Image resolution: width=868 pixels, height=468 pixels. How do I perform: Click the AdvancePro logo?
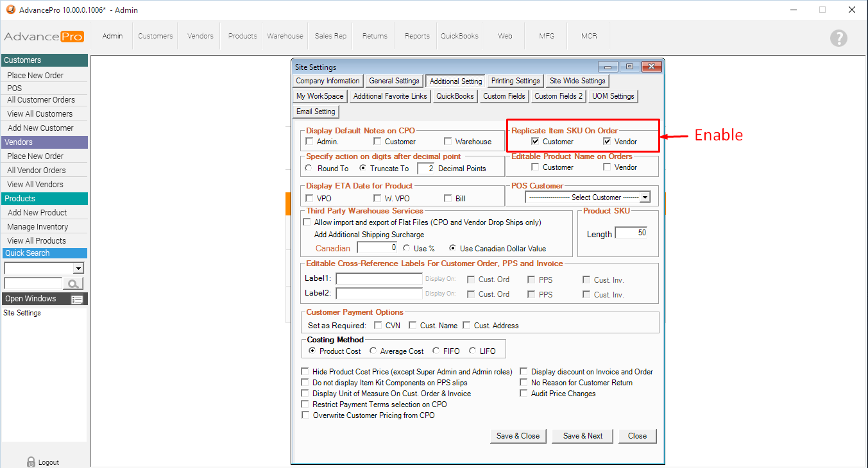44,37
